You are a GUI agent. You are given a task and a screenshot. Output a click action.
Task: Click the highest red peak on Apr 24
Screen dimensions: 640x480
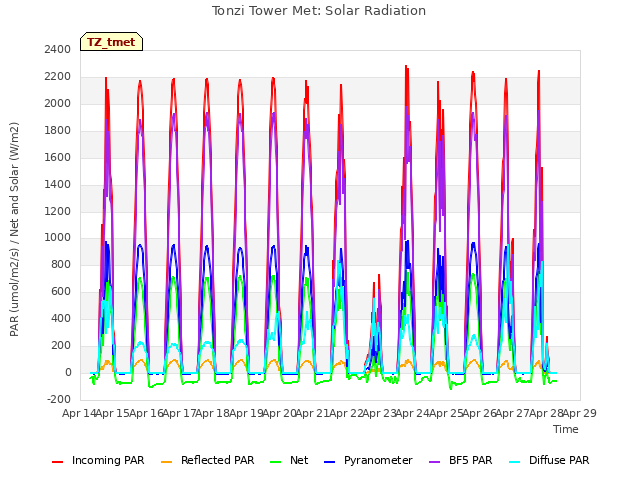pyautogui.click(x=406, y=67)
